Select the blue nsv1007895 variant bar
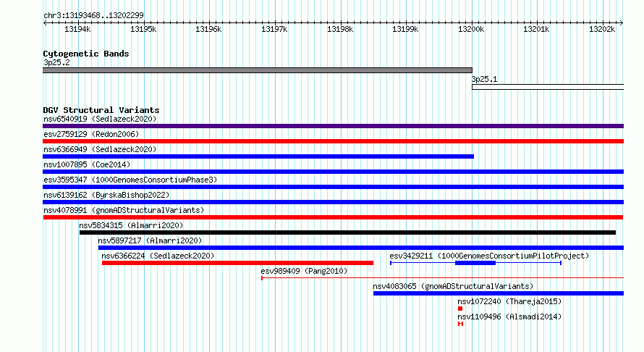The image size is (644, 352). coord(333,172)
